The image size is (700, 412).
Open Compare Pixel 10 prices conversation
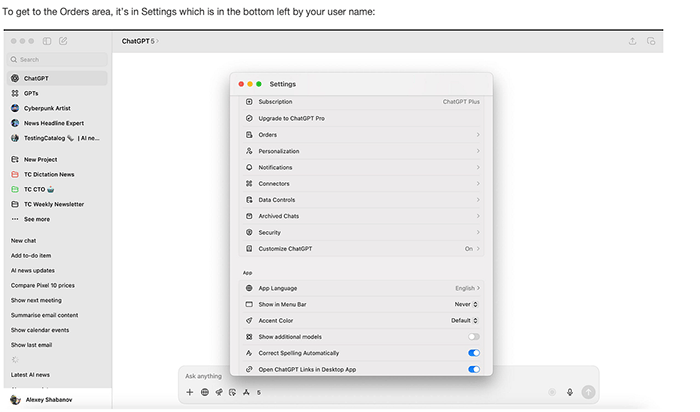tap(43, 285)
